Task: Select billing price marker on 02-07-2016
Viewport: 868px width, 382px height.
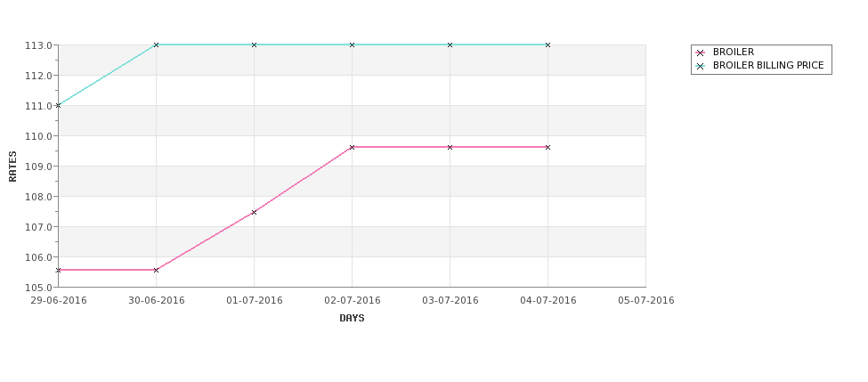Action: tap(352, 45)
